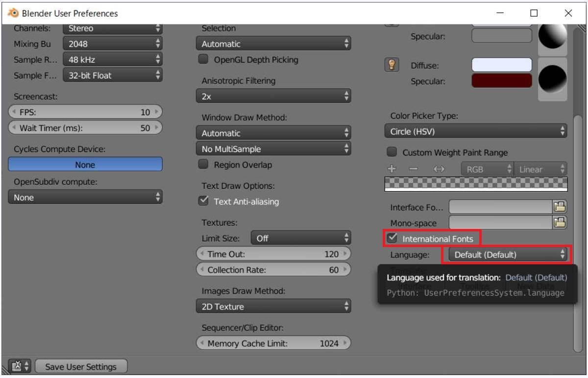Click Save User Settings button
This screenshot has width=588, height=378.
click(x=81, y=366)
